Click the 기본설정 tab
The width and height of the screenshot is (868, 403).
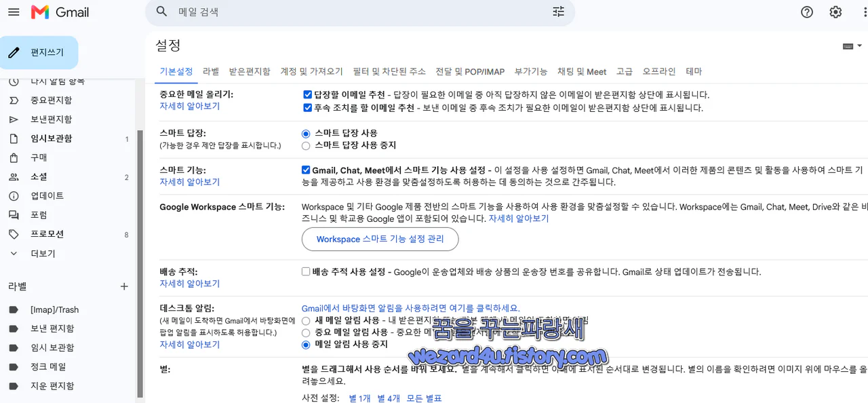(176, 71)
